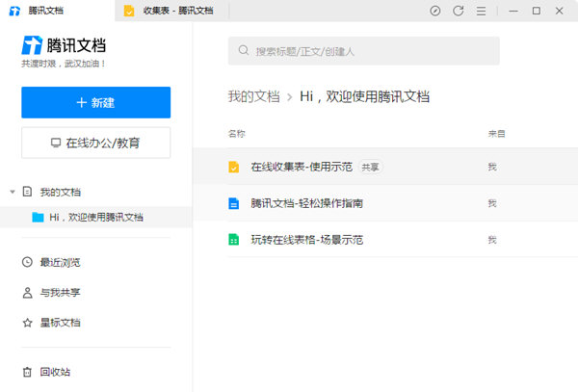Open 回收站 recycle bin

pyautogui.click(x=54, y=372)
